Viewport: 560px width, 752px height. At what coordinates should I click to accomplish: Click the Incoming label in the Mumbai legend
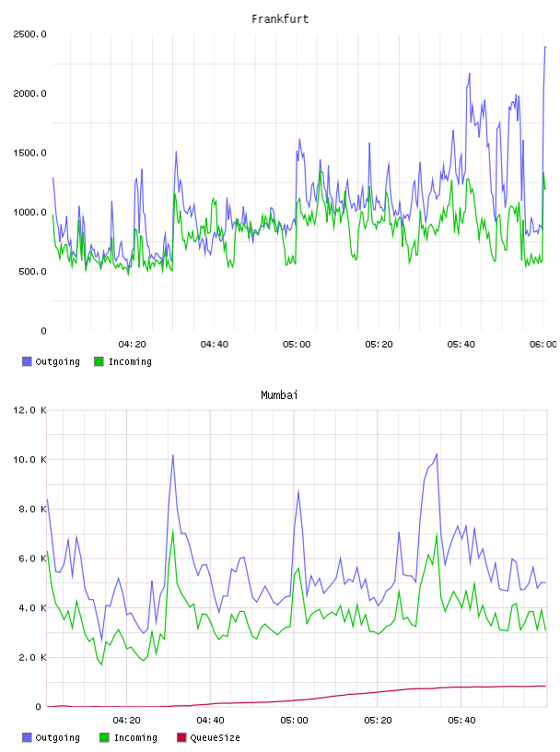pyautogui.click(x=135, y=737)
